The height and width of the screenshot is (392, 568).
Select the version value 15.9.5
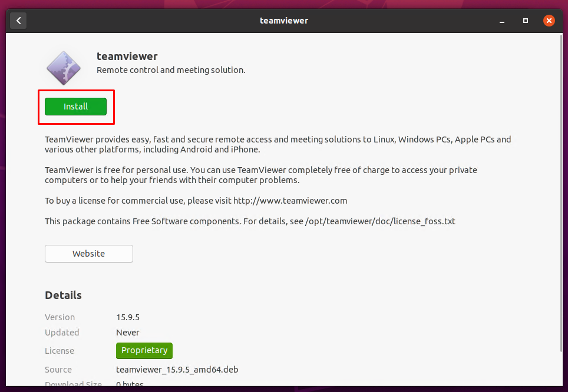[x=128, y=317]
